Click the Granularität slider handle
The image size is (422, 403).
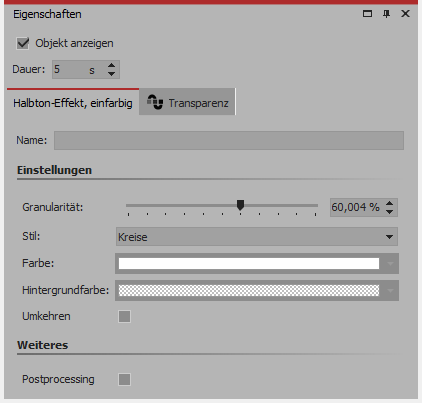click(x=240, y=205)
